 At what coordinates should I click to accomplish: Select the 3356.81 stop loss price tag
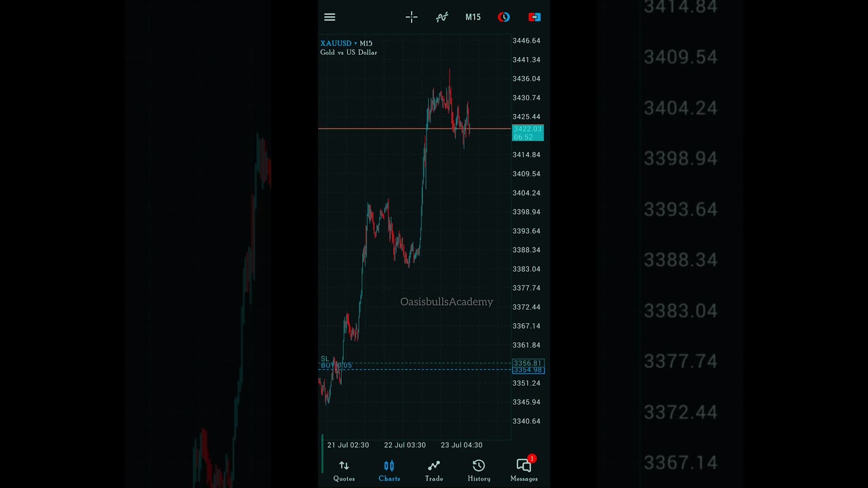[x=528, y=363]
